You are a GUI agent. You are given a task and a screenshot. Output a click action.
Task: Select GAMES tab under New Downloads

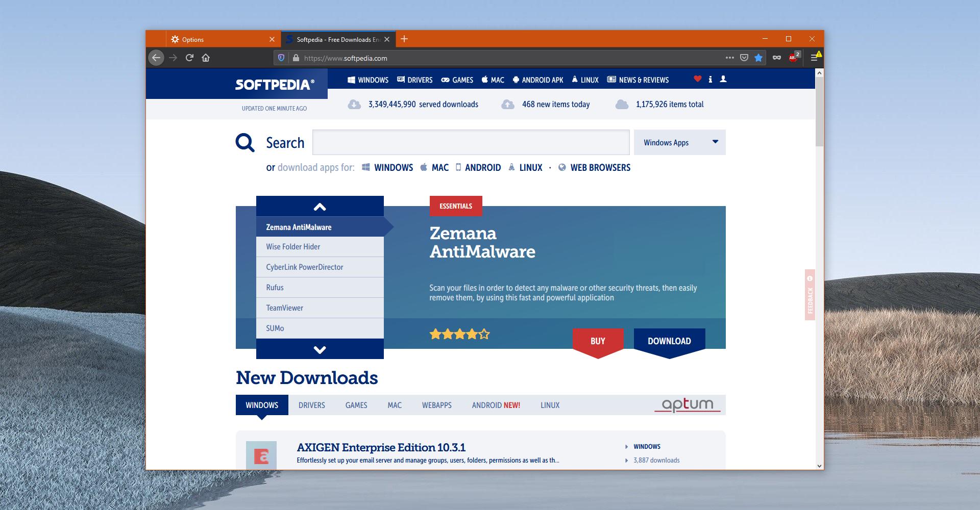tap(356, 405)
